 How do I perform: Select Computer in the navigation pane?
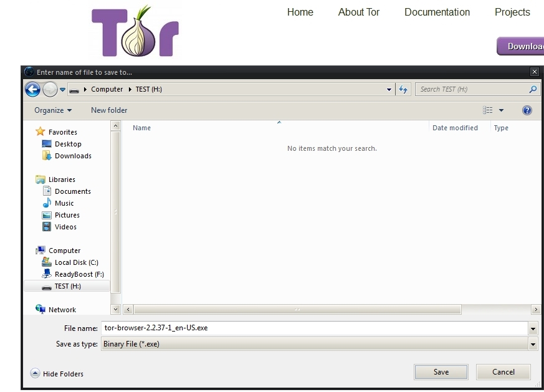coord(65,251)
